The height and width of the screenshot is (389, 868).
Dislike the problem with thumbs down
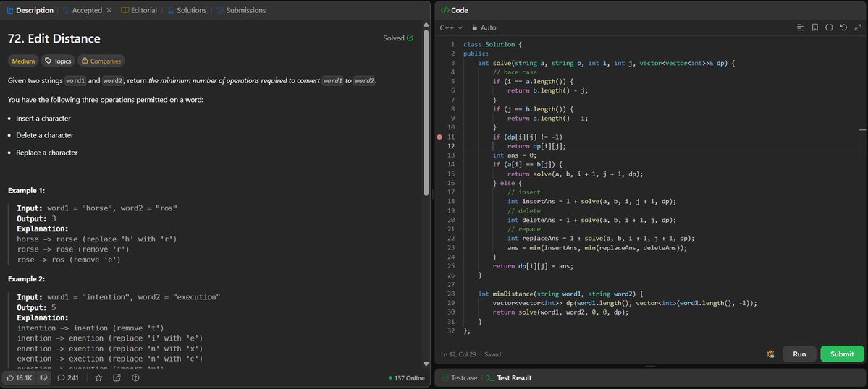tap(44, 378)
